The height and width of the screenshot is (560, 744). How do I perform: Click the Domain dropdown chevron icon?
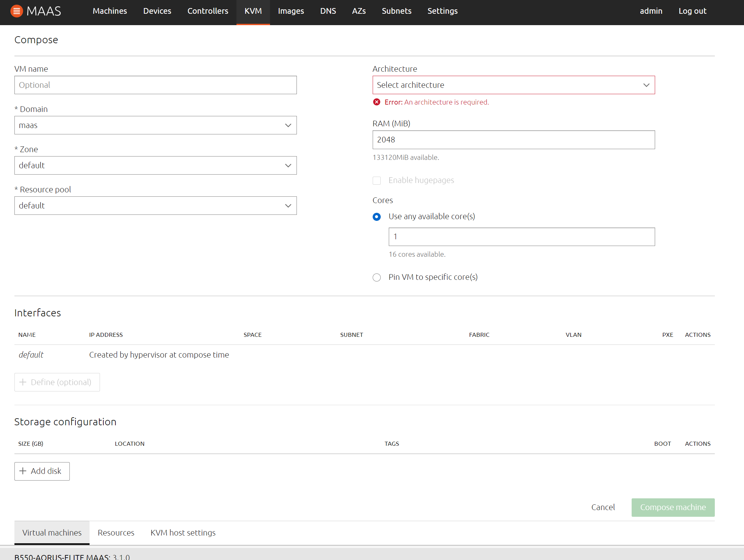288,125
